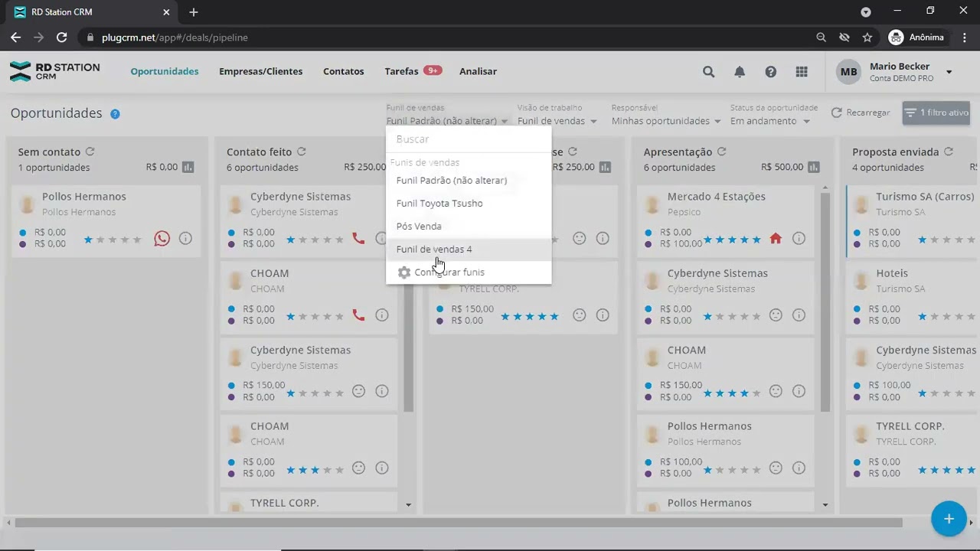Select Funil Padrão (não alterar) option
This screenshot has width=980, height=551.
tap(468, 181)
